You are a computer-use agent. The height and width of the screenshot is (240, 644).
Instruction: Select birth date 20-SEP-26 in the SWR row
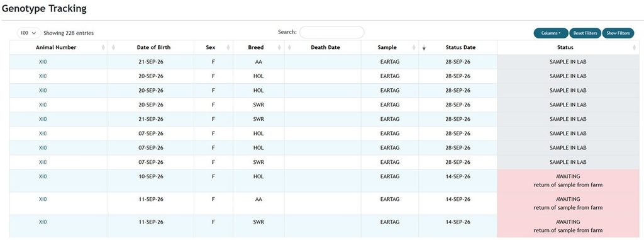(151, 105)
